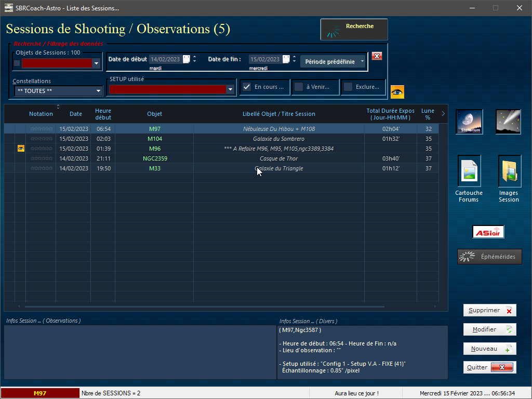The height and width of the screenshot is (399, 532).
Task: Create a session with Nouveau
Action: point(489,349)
